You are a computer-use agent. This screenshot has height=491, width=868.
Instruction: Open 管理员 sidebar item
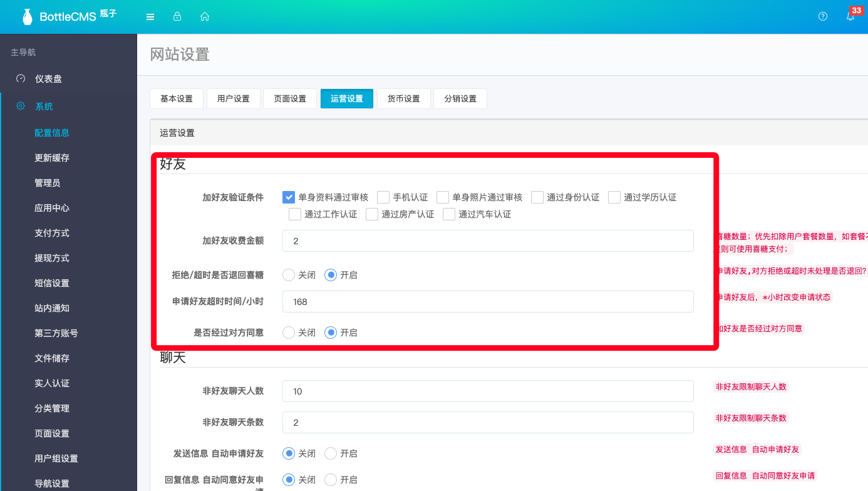[x=48, y=183]
